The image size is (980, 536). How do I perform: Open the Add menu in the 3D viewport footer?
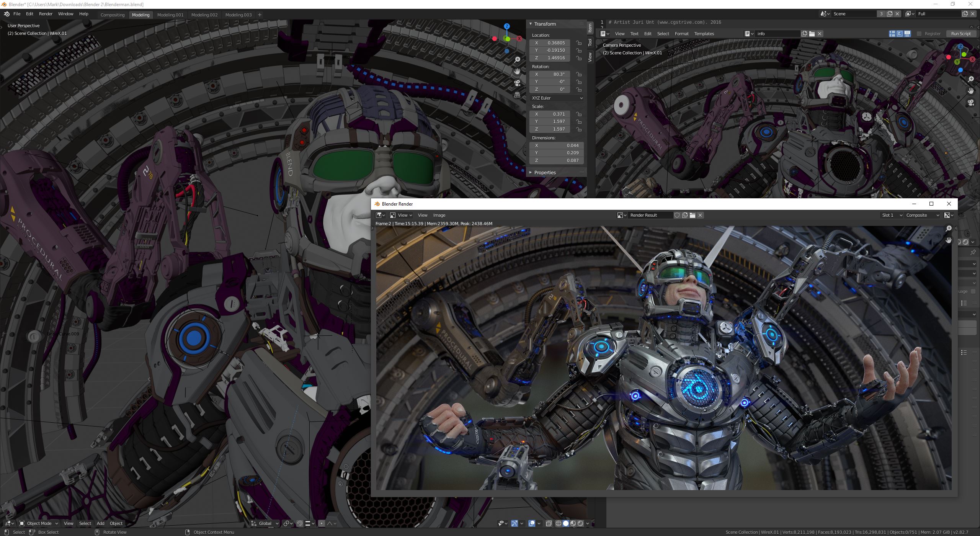pyautogui.click(x=100, y=523)
